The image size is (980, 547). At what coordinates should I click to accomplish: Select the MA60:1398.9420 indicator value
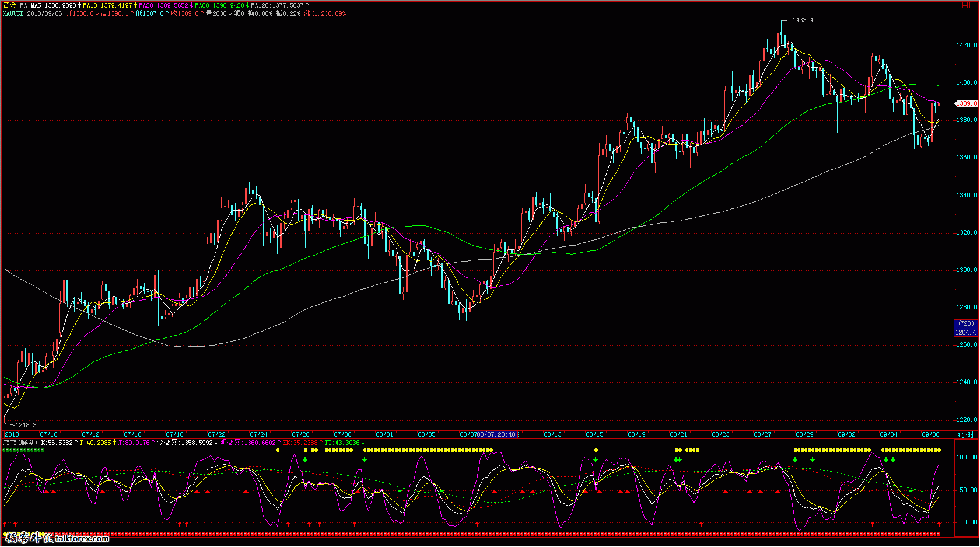(x=219, y=5)
